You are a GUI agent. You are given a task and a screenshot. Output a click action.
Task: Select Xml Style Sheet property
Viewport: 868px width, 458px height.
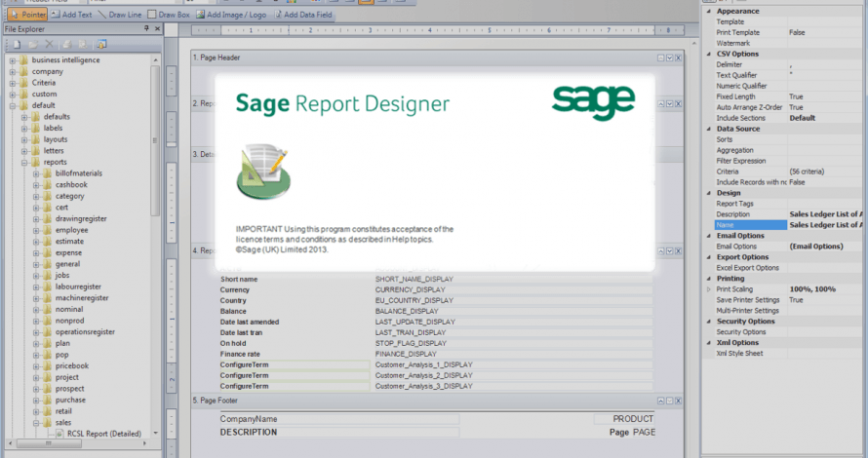pyautogui.click(x=788, y=353)
